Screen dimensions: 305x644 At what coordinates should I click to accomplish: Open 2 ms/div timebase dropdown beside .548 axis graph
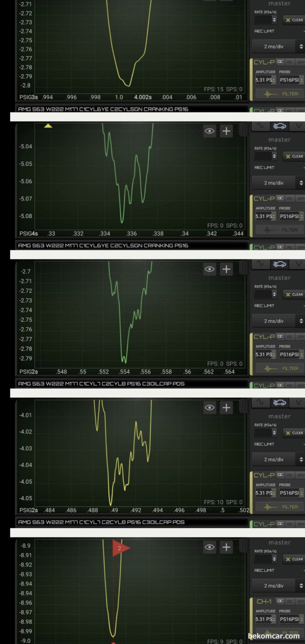point(278,321)
